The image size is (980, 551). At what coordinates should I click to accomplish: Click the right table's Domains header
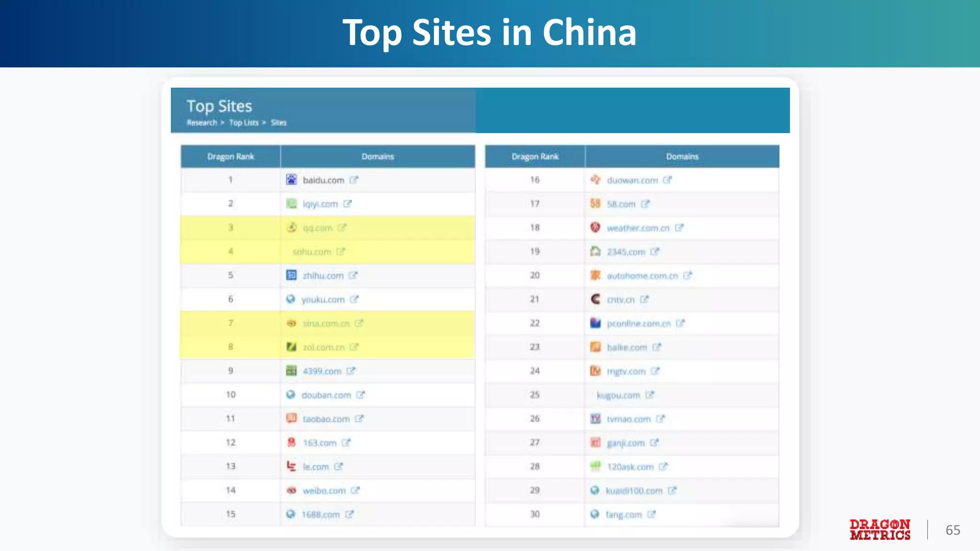point(682,156)
